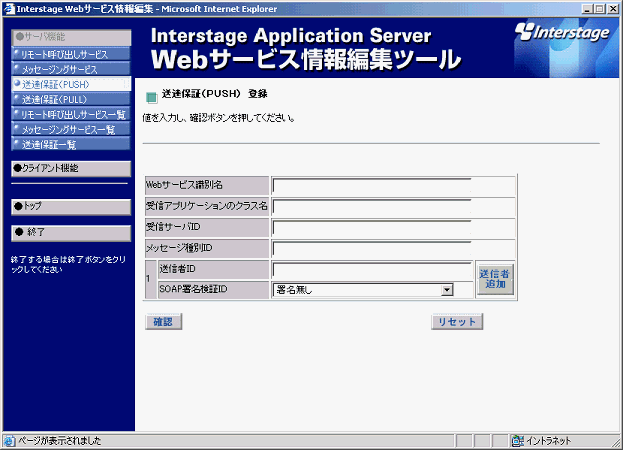The width and height of the screenshot is (623, 450).
Task: Open メッセージングサービス menu item
Action: 71,69
